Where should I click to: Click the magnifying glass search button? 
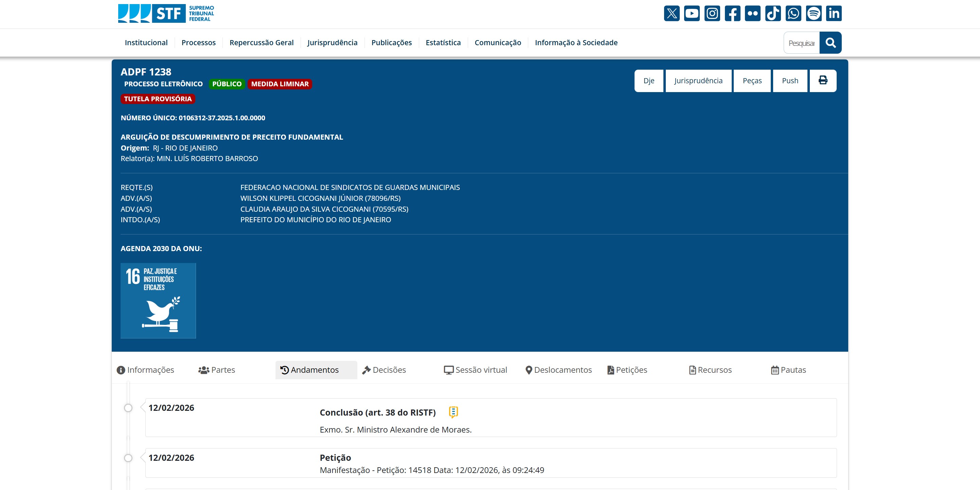coord(830,42)
